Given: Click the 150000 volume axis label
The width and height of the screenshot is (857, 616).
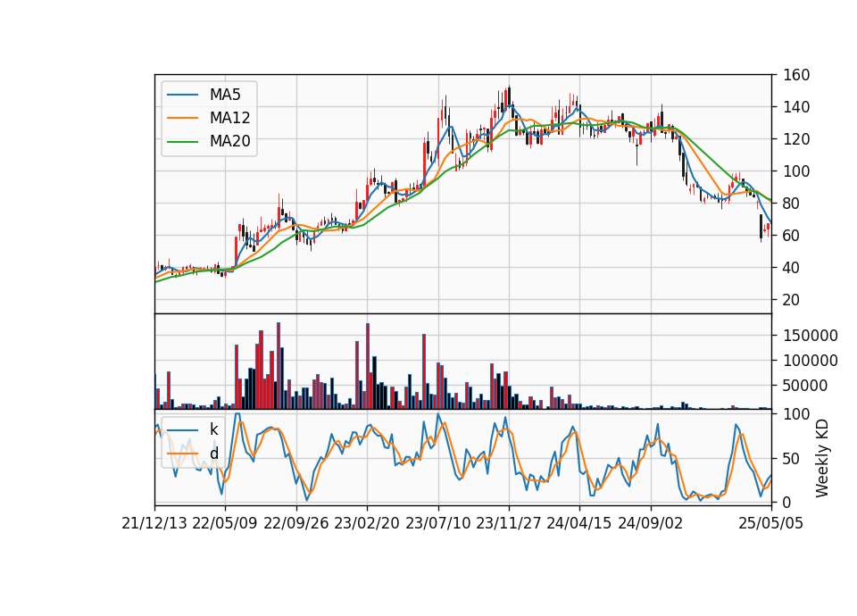Looking at the screenshot, I should click(811, 336).
